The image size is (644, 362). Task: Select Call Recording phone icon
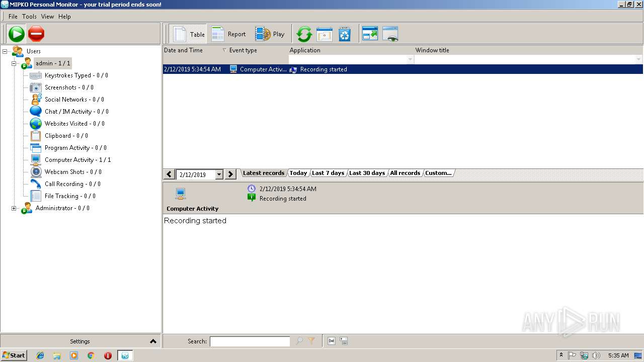[36, 184]
